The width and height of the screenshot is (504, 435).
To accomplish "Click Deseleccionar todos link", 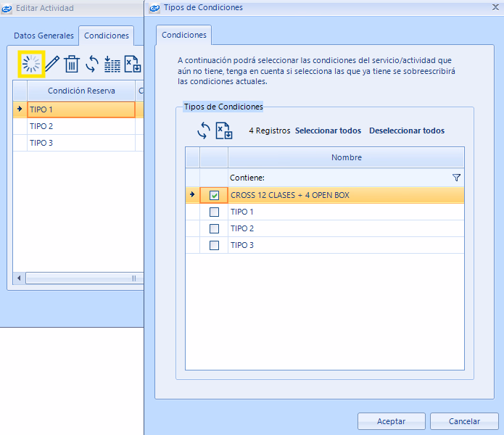I will (x=407, y=131).
